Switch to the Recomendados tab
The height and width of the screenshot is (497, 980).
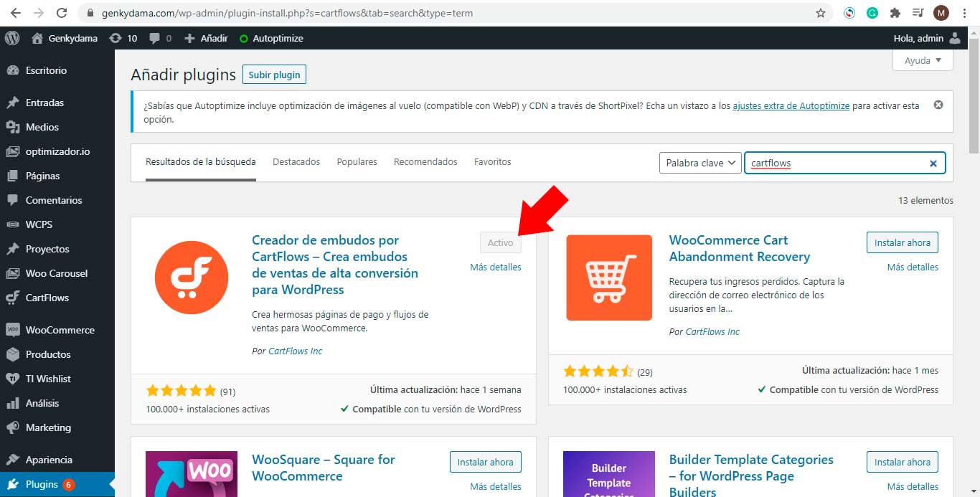425,162
